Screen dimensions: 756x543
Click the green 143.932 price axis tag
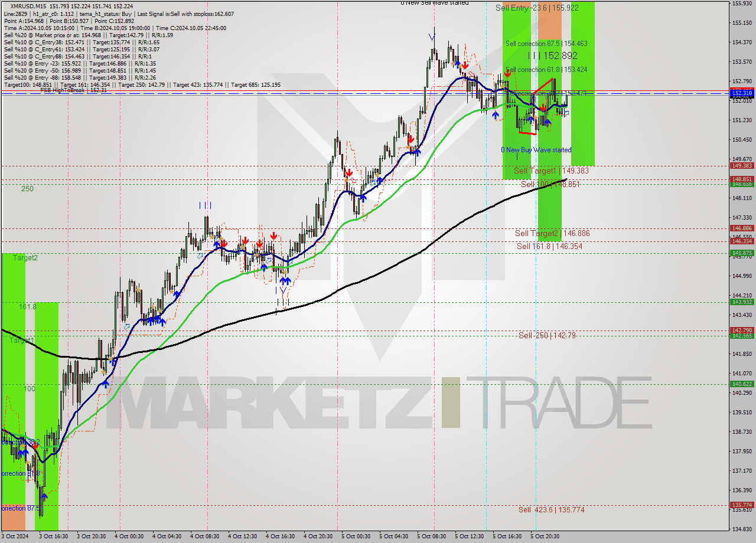pos(742,302)
